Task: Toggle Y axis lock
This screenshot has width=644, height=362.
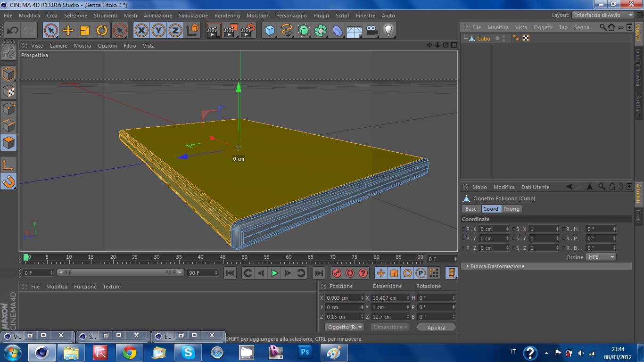Action: point(158,31)
